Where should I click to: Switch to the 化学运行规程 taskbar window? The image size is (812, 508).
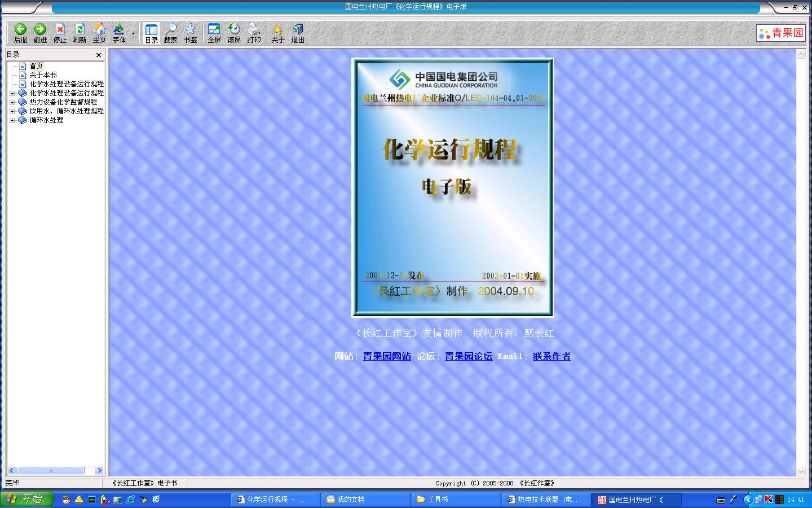tap(275, 500)
